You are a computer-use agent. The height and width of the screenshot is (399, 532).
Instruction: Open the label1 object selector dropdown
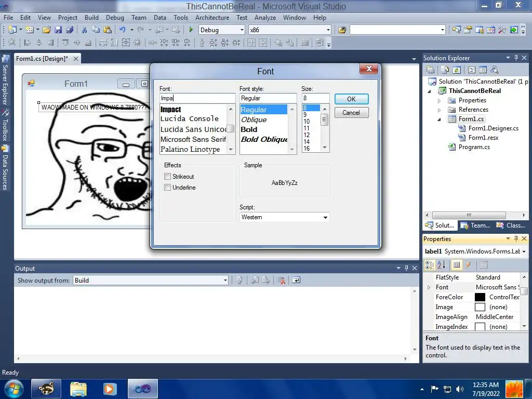pyautogui.click(x=524, y=251)
